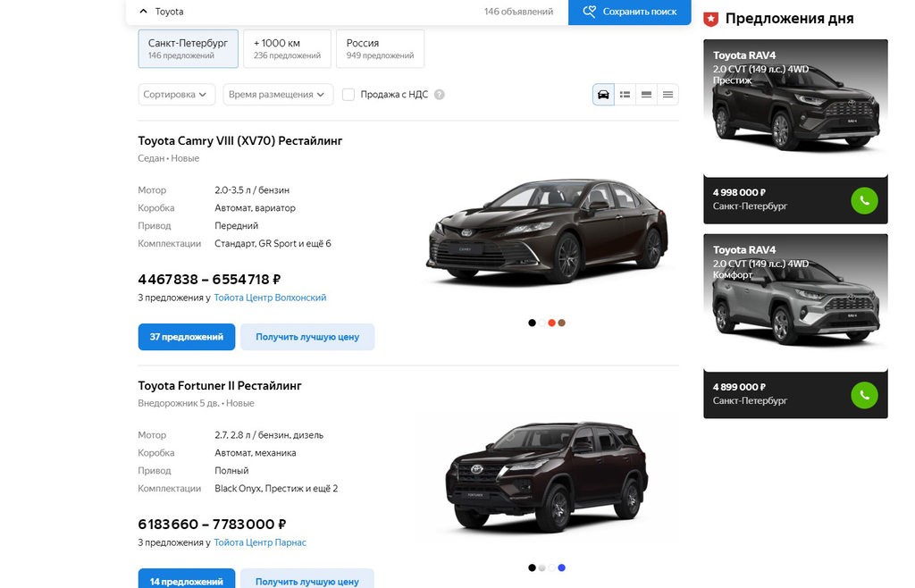Image resolution: width=915 pixels, height=588 pixels.
Task: Select the +1000 км region tab
Action: (287, 48)
